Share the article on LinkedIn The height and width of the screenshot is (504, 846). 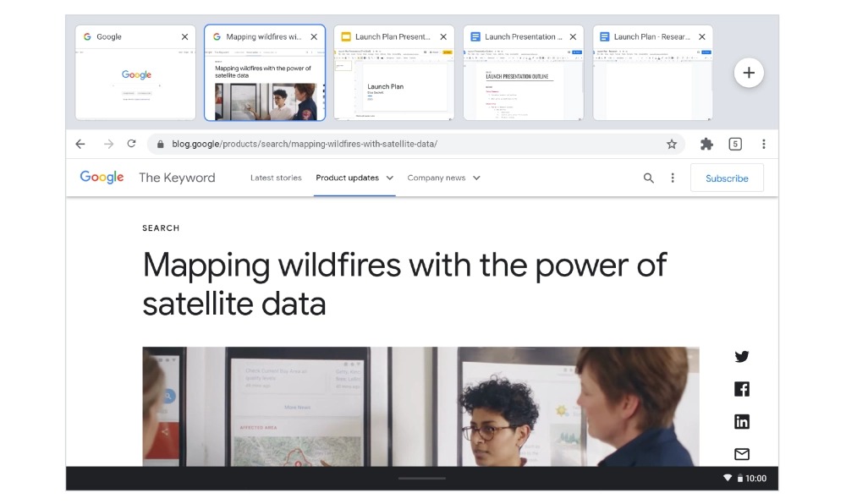(742, 422)
